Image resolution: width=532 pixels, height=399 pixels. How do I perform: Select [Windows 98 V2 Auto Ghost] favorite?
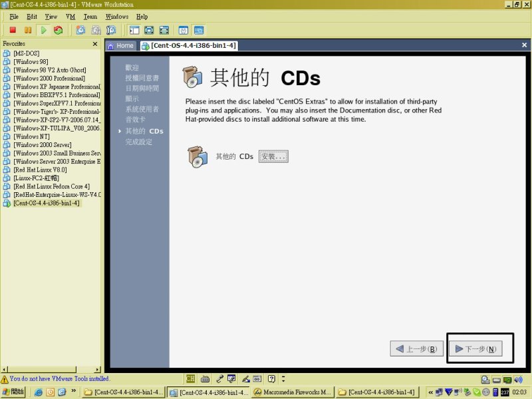click(49, 70)
